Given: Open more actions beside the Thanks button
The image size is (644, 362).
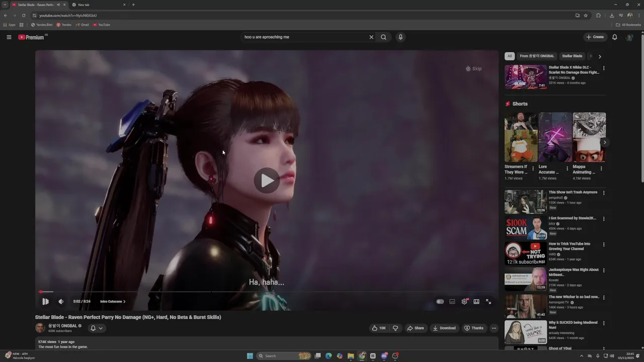Looking at the screenshot, I should click(494, 328).
